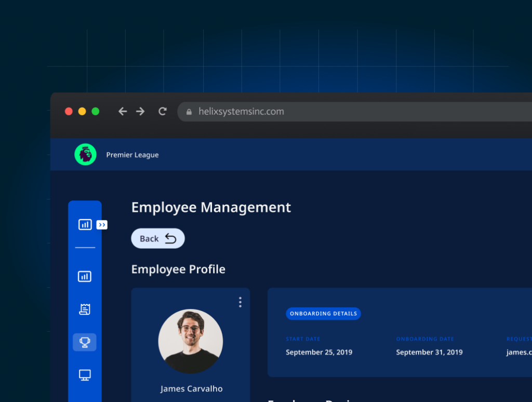532x402 pixels.
Task: Click the Premier League lion logo
Action: coord(86,154)
